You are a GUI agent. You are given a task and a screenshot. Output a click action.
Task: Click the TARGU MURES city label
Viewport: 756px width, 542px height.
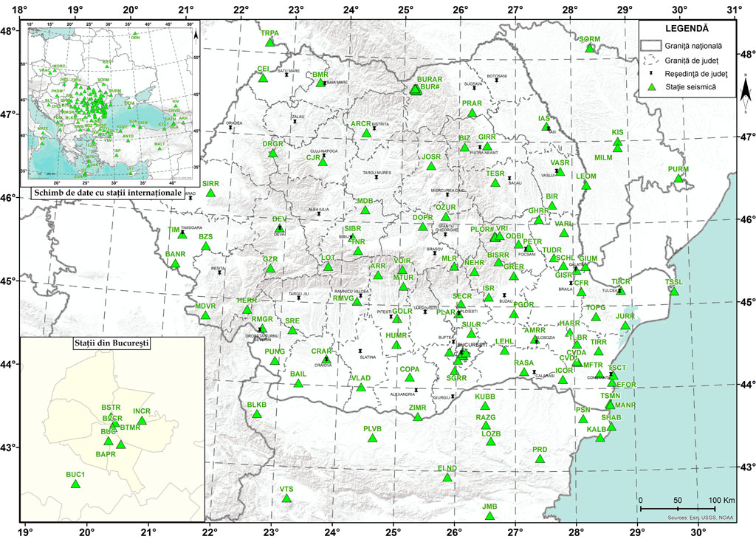click(377, 173)
